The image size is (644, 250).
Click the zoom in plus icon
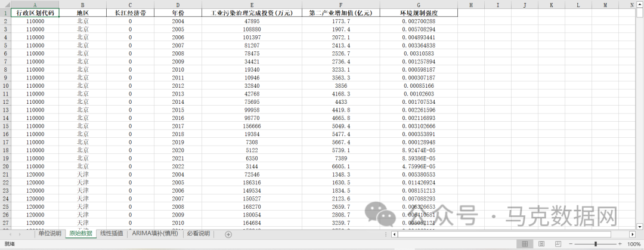(620, 244)
